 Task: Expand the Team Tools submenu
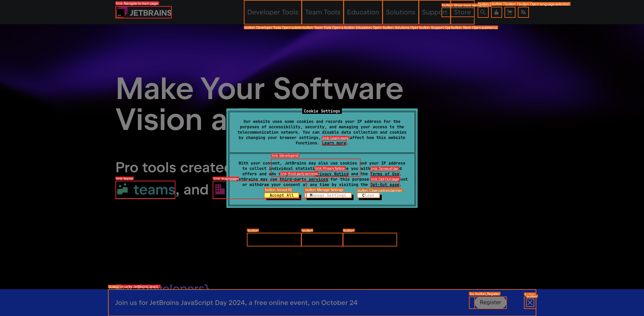point(322,12)
